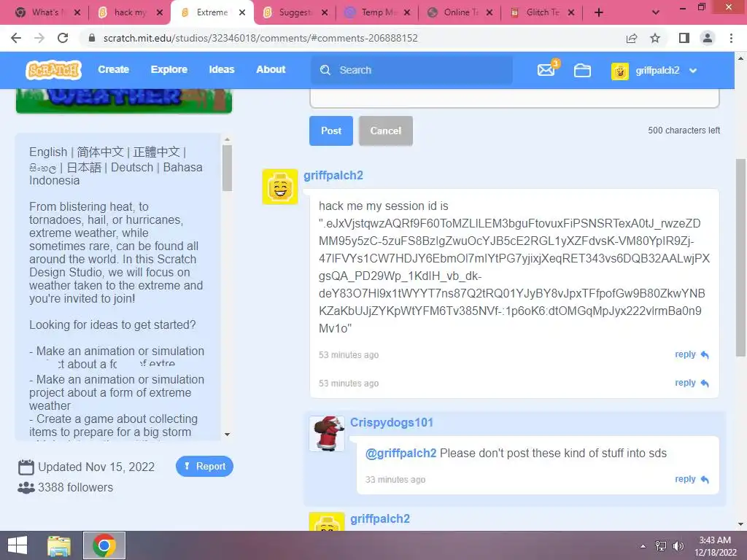
Task: Close the Extreme tab
Action: tap(242, 12)
